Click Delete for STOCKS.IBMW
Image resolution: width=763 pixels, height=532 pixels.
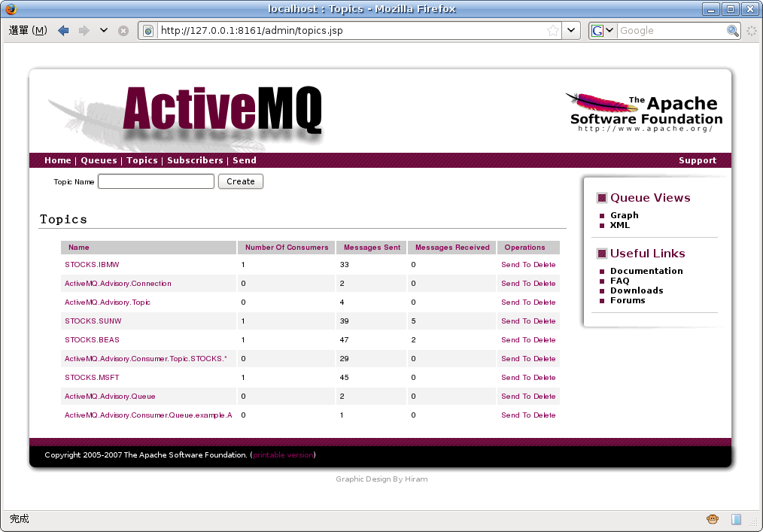(x=545, y=264)
